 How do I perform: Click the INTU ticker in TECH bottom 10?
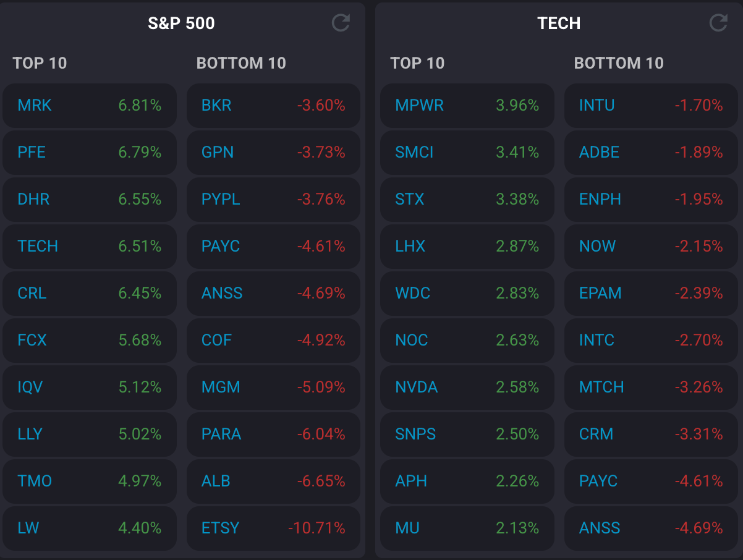[597, 105]
